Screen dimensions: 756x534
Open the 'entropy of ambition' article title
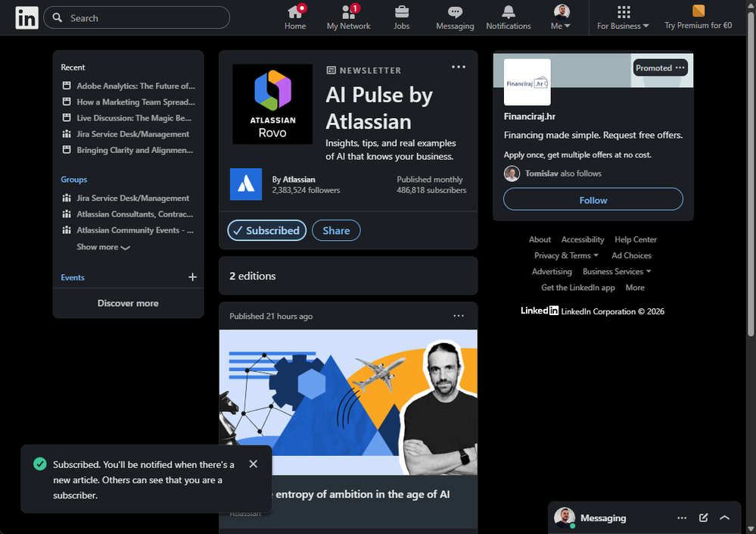(362, 495)
